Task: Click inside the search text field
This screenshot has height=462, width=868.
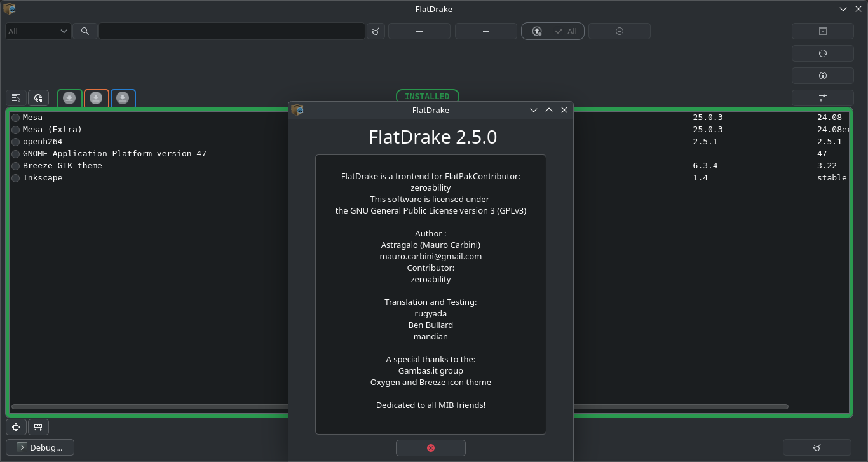Action: (231, 31)
